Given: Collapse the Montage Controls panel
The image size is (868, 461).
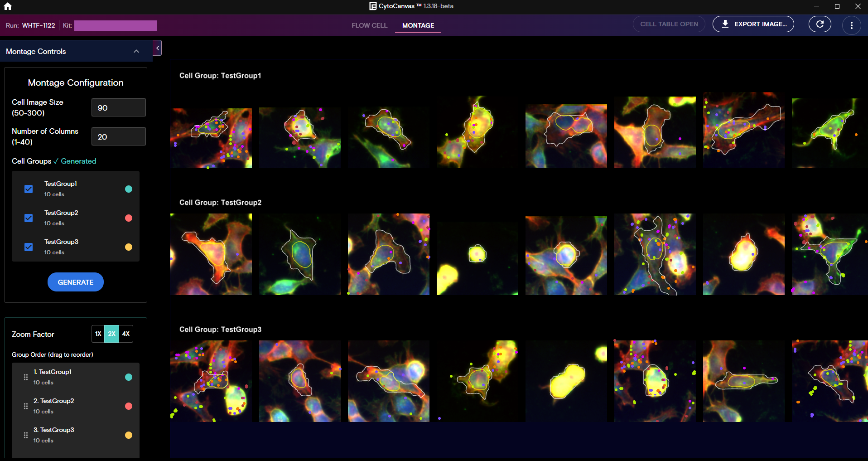Looking at the screenshot, I should [136, 51].
